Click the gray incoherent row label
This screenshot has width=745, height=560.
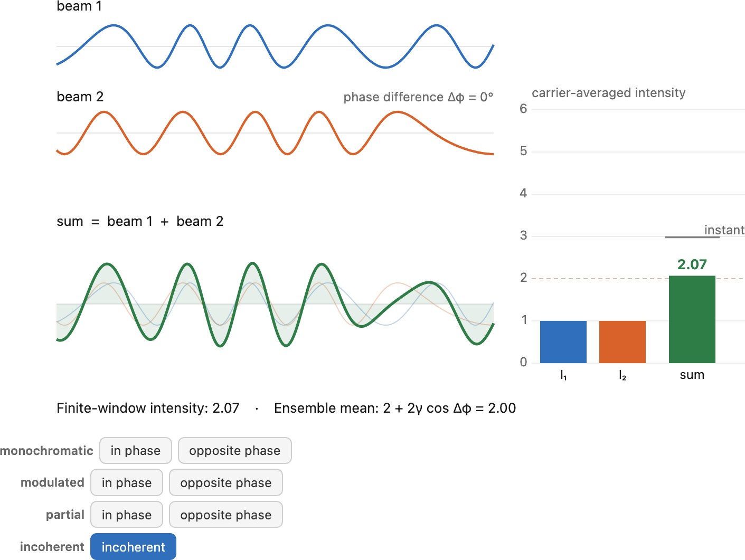pyautogui.click(x=52, y=547)
